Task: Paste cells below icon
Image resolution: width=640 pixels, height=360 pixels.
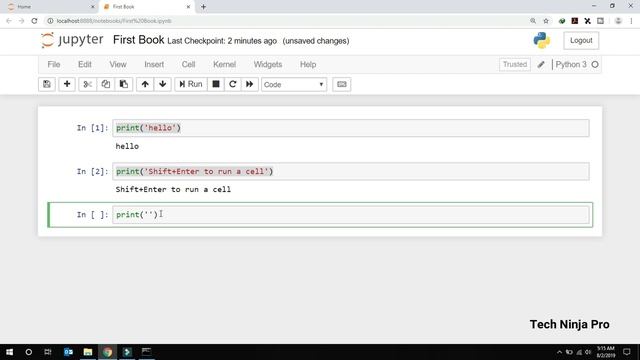Action: click(124, 84)
